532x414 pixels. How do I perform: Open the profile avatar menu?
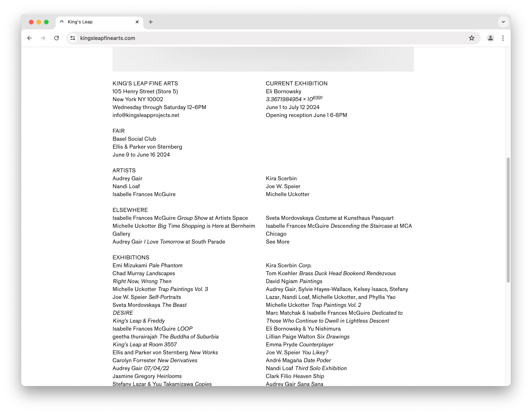(490, 38)
